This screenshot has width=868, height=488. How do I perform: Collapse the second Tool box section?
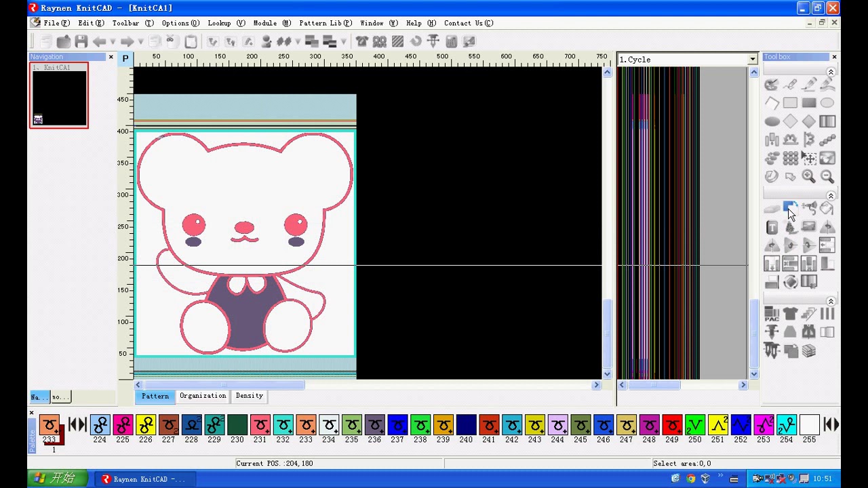831,196
